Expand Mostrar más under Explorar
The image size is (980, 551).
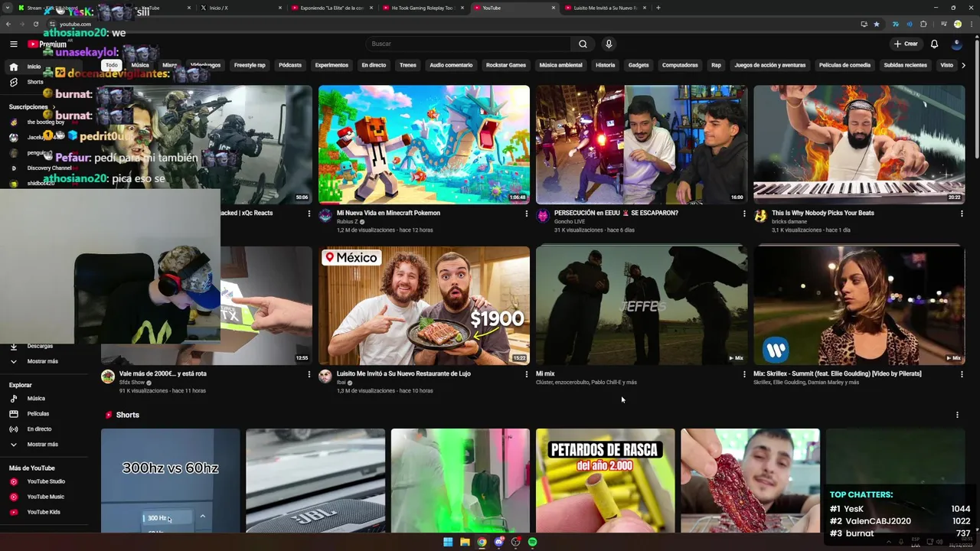tap(42, 444)
